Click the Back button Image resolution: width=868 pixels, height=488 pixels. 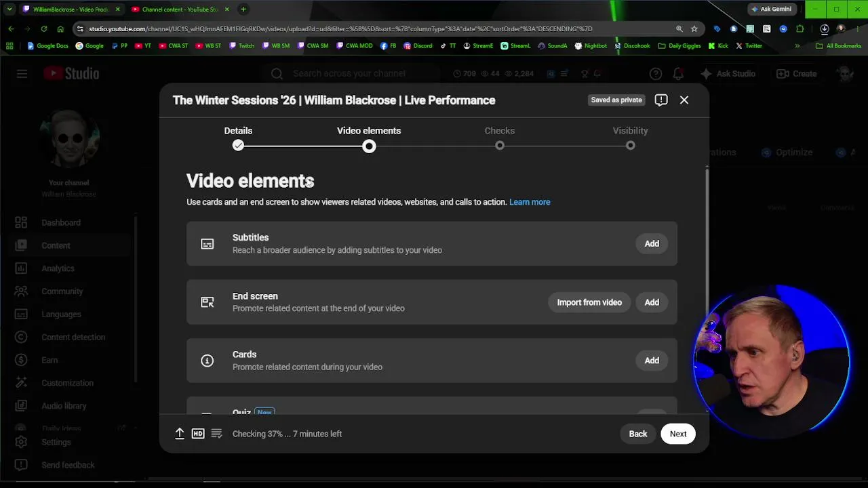click(638, 434)
